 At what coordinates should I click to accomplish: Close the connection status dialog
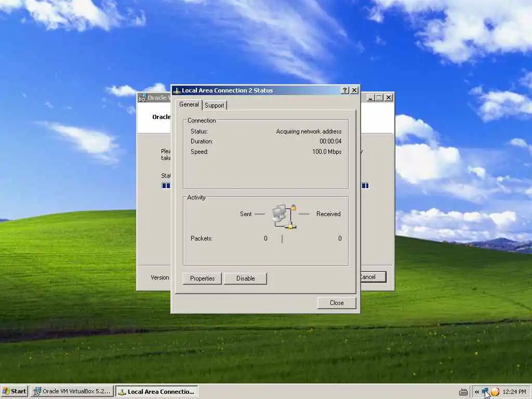click(x=337, y=303)
